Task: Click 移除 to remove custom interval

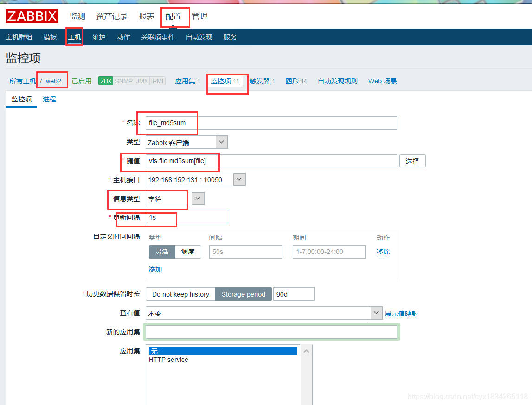Action: pos(383,252)
